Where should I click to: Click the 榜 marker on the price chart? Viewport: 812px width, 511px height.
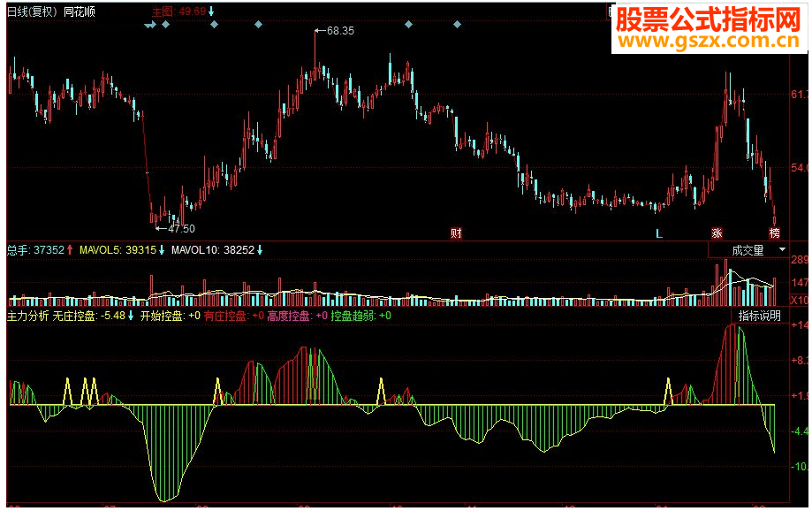coord(774,233)
